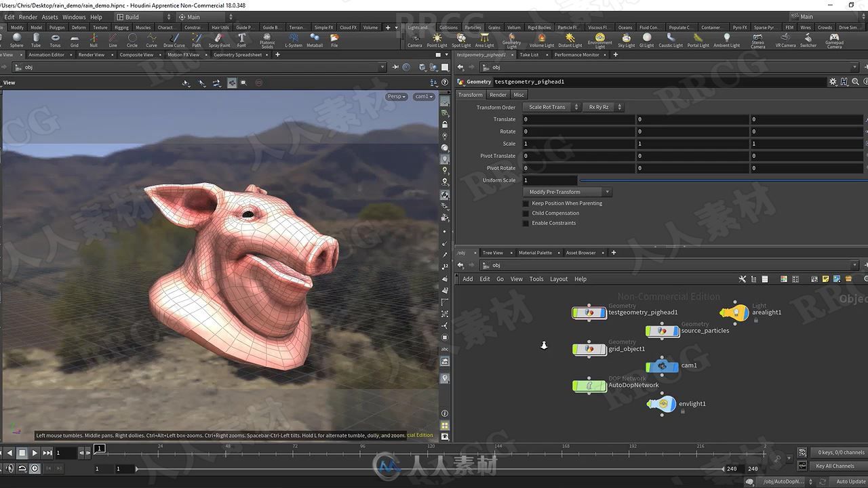Create a Stereo Camera

tap(758, 41)
